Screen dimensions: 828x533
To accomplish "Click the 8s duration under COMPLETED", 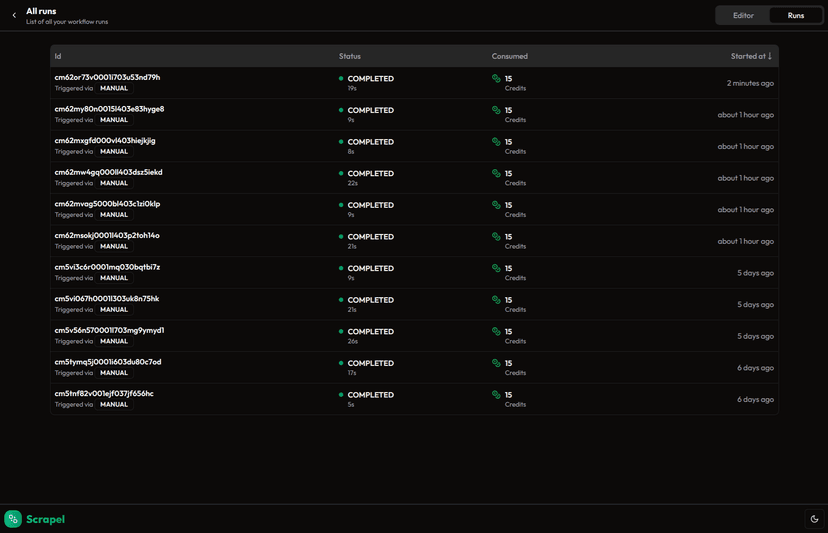I will click(351, 152).
